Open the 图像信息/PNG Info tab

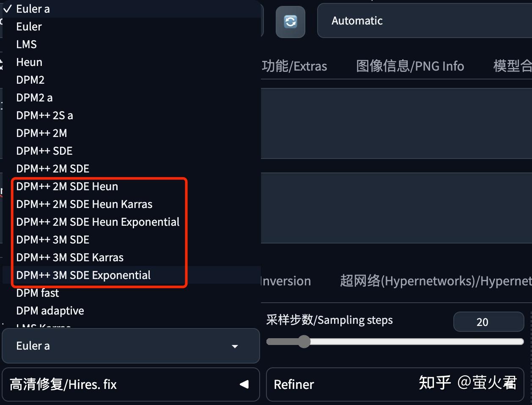click(x=410, y=66)
